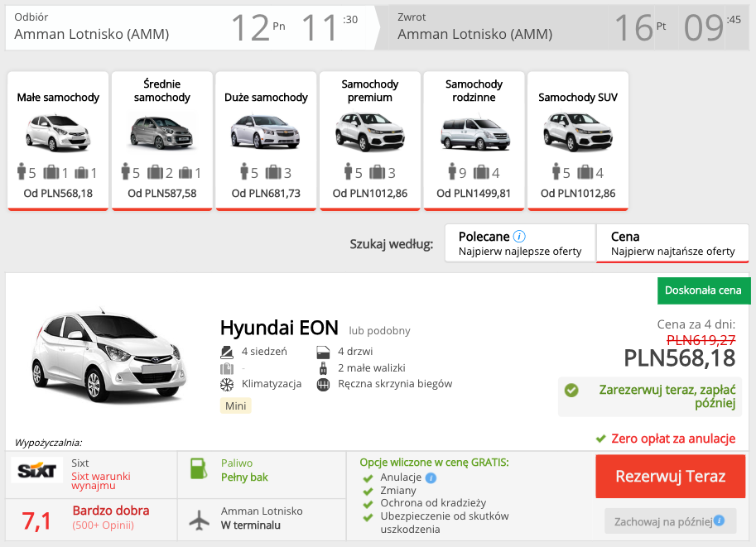Viewport: 756px width, 547px height.
Task: Click the door icon beside 4 drzwi
Action: (323, 353)
